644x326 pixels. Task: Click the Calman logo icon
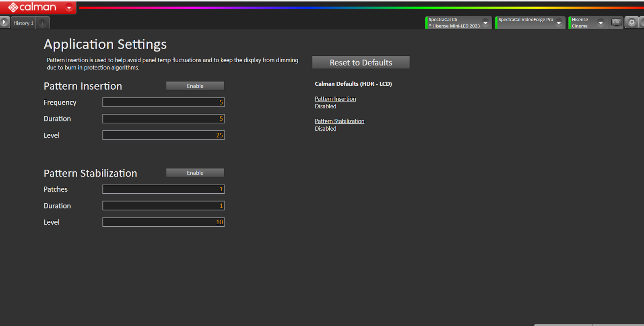13,7
